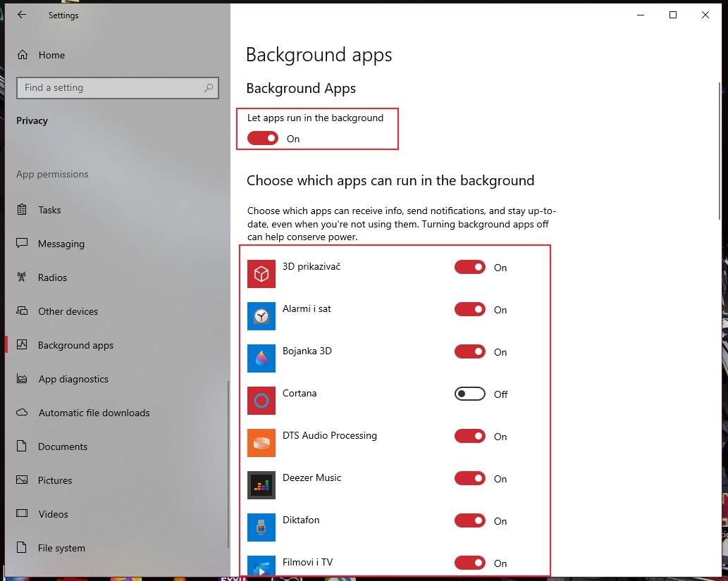Click the Alarmi i sat clock icon
Viewport: 728px width, 581px height.
tap(261, 316)
